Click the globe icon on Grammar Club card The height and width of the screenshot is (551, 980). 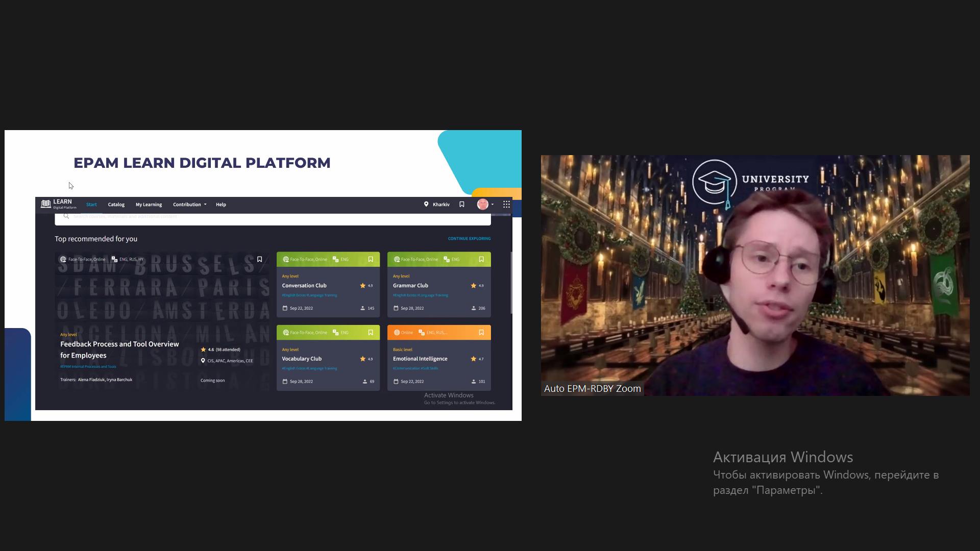tap(397, 259)
